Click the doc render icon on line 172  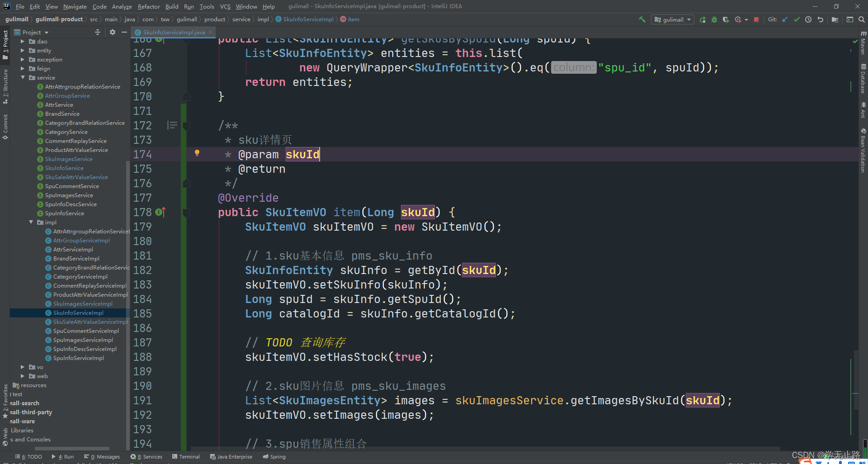[x=172, y=125]
